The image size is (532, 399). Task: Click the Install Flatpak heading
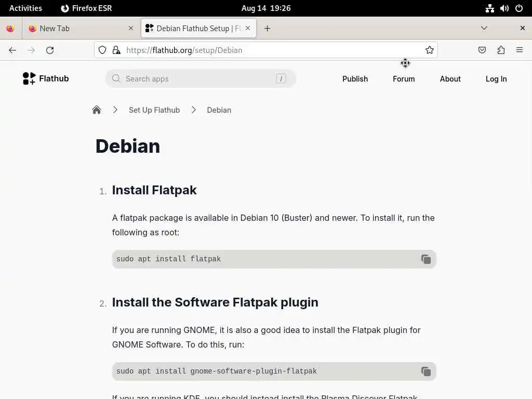pos(154,190)
